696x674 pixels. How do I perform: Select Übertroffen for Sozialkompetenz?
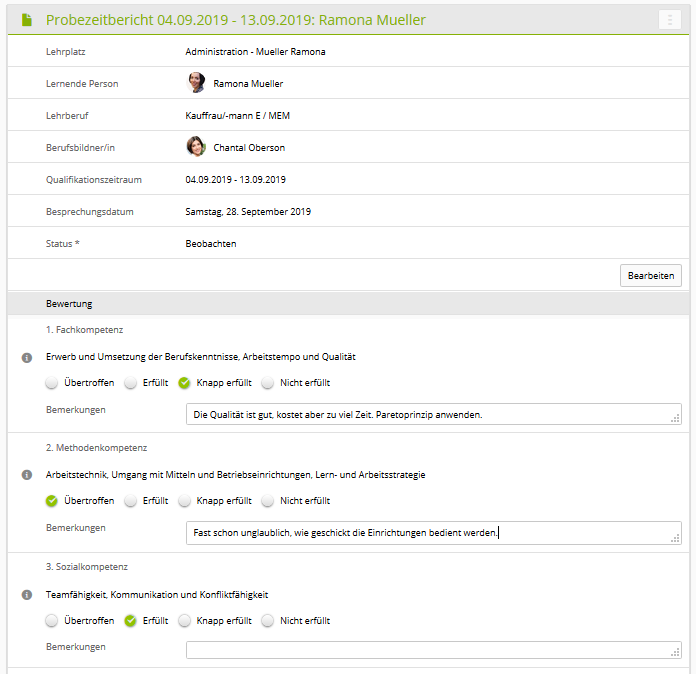pos(52,621)
